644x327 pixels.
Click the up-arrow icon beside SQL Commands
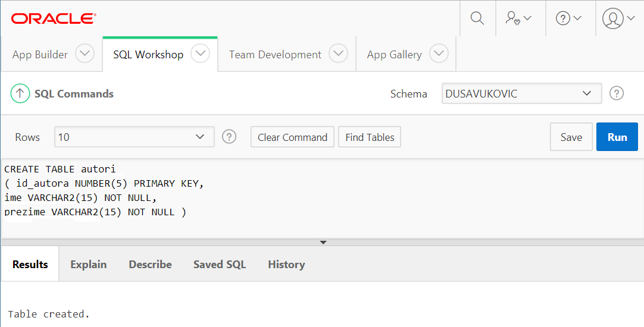coord(20,93)
